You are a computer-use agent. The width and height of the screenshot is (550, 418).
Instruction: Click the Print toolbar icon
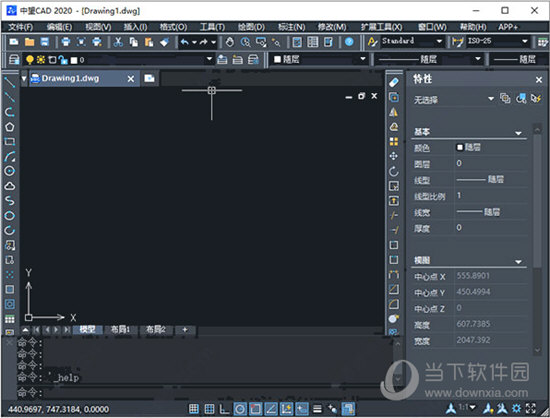[66, 42]
